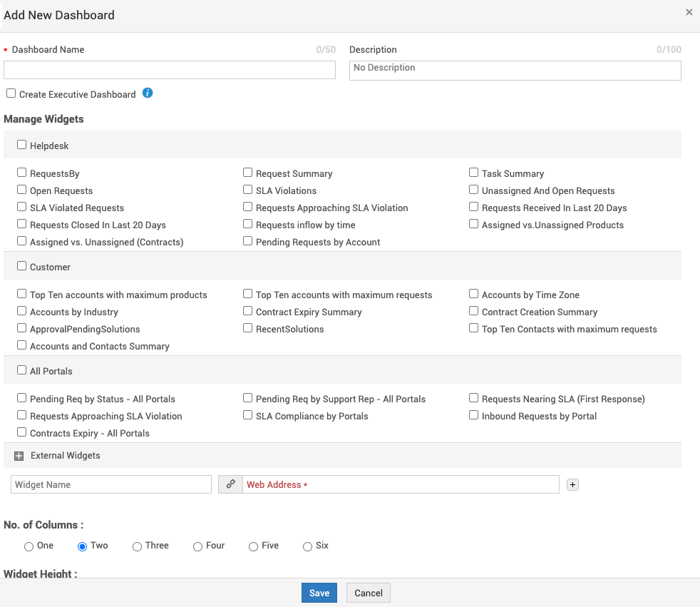Select Three columns radio button
Screen dimensions: 700x607
point(137,546)
